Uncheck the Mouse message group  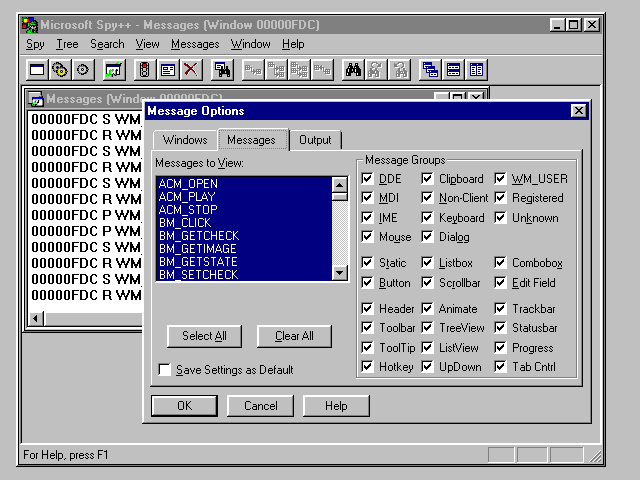click(x=367, y=237)
